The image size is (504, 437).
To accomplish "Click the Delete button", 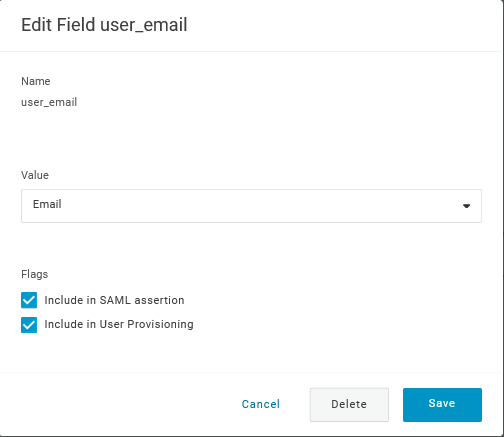I will [349, 405].
